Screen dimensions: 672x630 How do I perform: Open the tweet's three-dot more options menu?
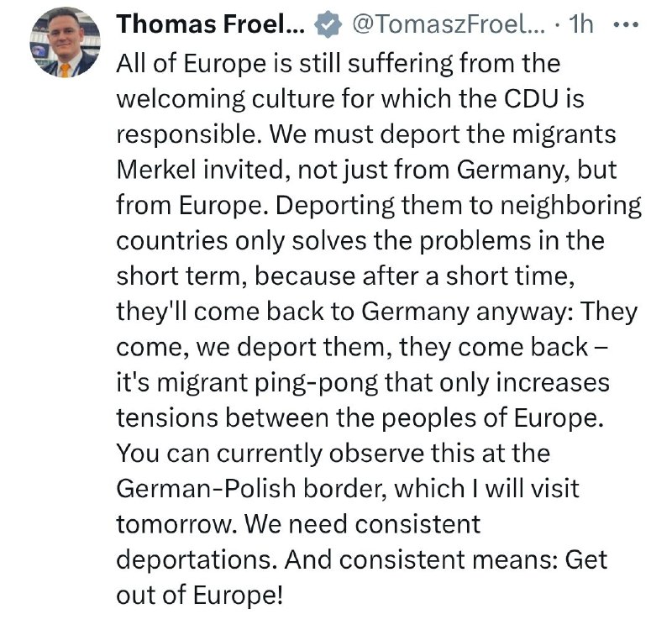click(626, 25)
